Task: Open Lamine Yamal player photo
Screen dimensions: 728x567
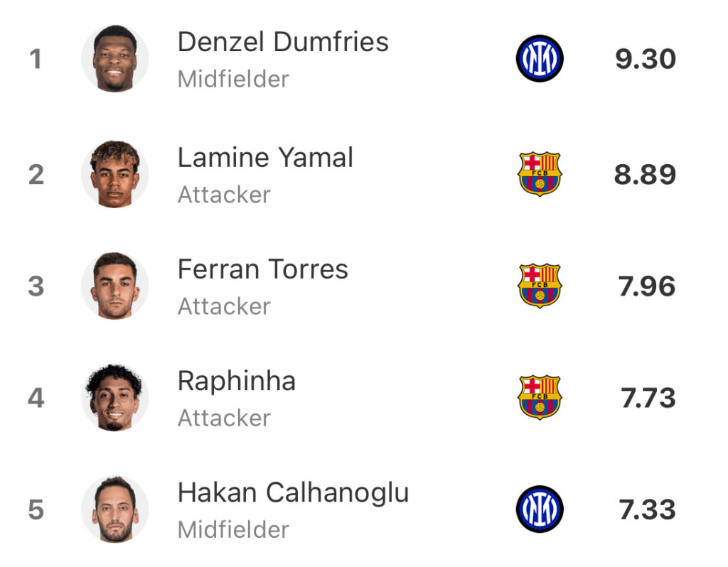Action: click(114, 174)
